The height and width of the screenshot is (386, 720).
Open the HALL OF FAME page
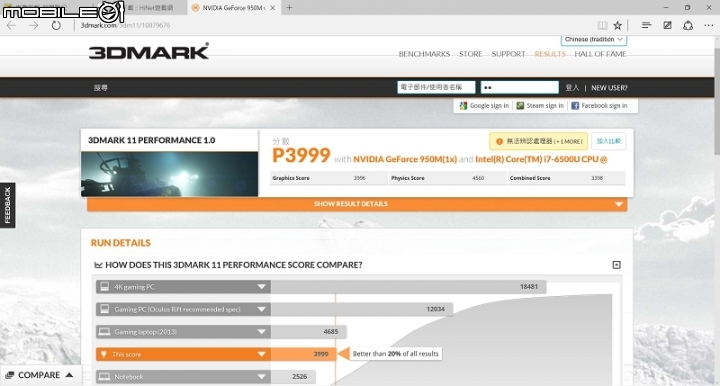(x=600, y=54)
